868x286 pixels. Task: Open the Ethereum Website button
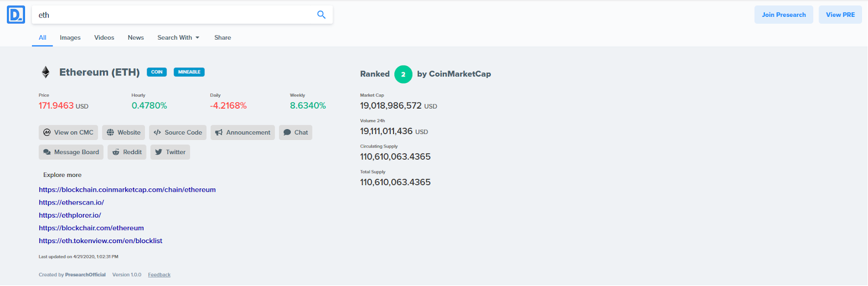[124, 132]
